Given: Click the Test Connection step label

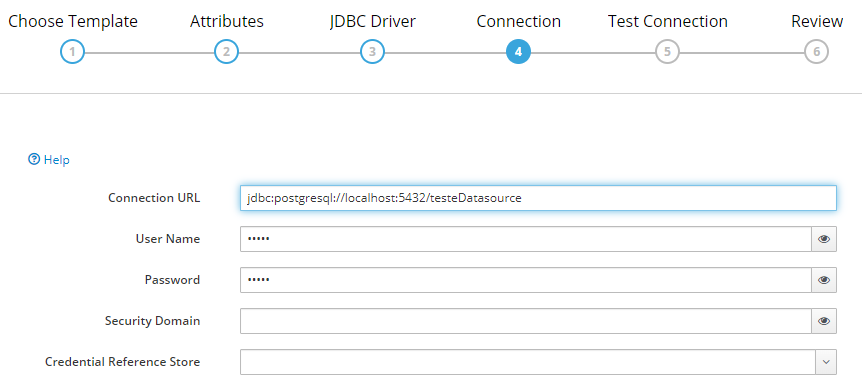Looking at the screenshot, I should pyautogui.click(x=667, y=21).
